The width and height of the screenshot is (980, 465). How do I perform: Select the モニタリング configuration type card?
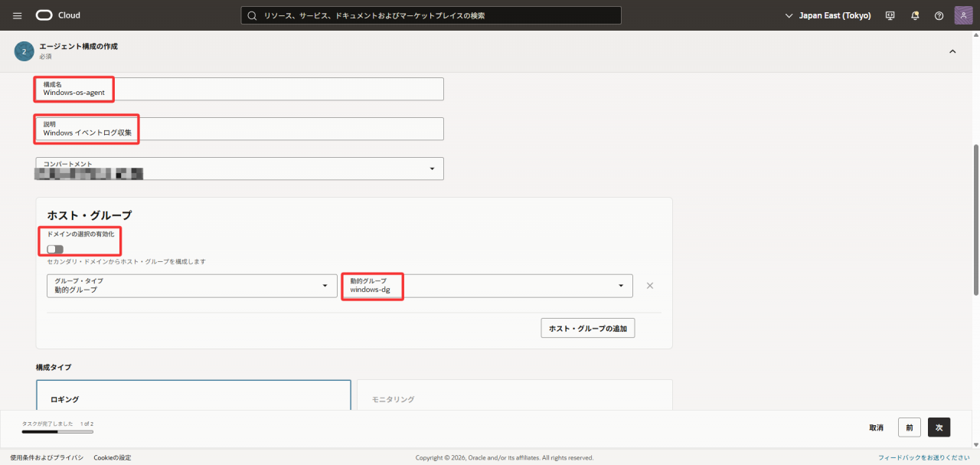pyautogui.click(x=514, y=395)
